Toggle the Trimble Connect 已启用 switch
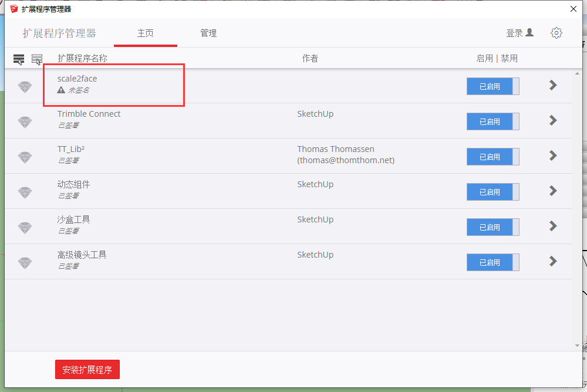Screen dimensions: 587x392 (492, 121)
